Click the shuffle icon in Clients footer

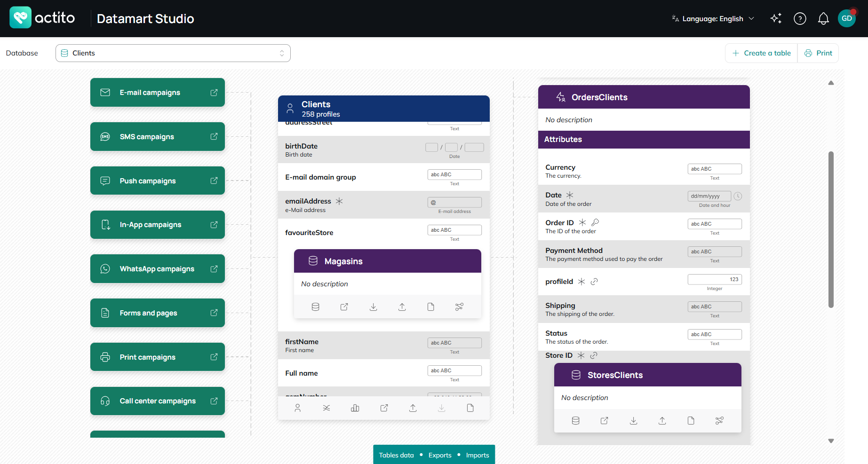326,408
